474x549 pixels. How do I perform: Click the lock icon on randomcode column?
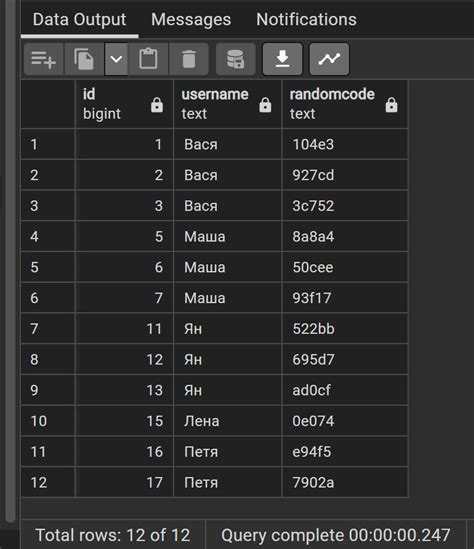pos(391,105)
